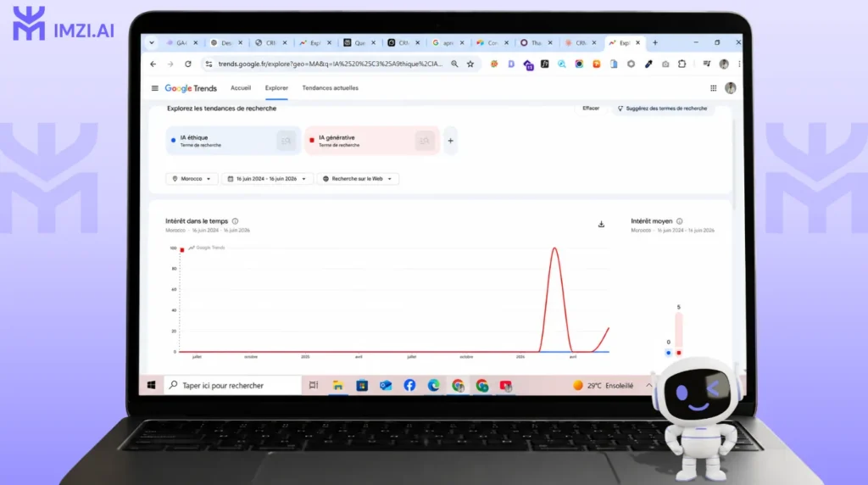868x485 pixels.
Task: Click the camera extension icon in Chrome toolbar
Action: pyautogui.click(x=665, y=64)
